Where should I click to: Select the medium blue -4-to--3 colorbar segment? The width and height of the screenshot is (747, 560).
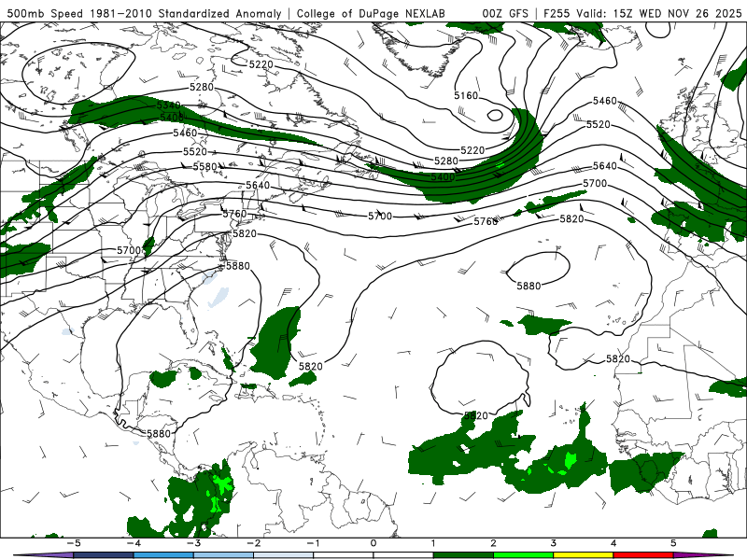tap(163, 555)
